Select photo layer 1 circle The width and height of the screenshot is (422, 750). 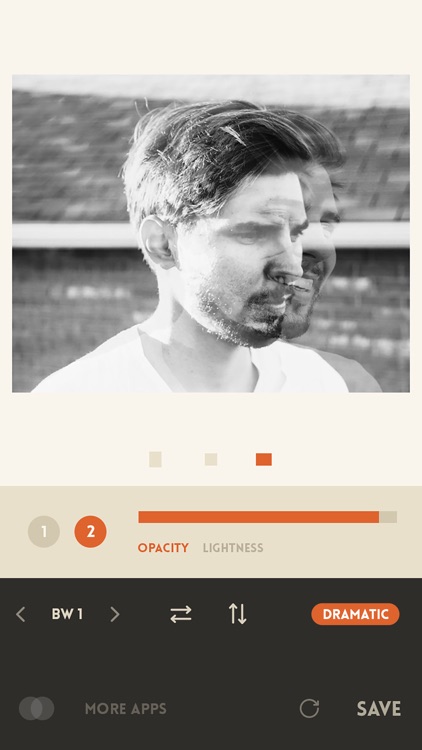[44, 531]
